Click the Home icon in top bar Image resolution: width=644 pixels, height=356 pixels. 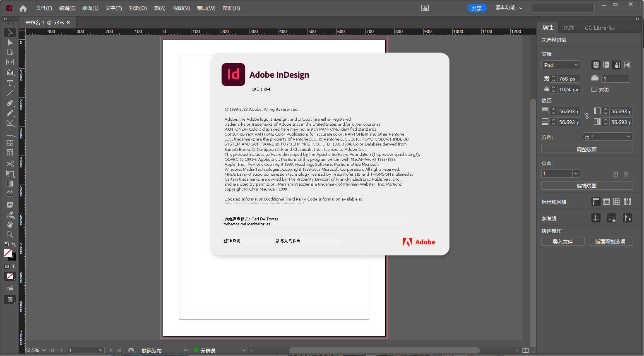click(x=23, y=8)
